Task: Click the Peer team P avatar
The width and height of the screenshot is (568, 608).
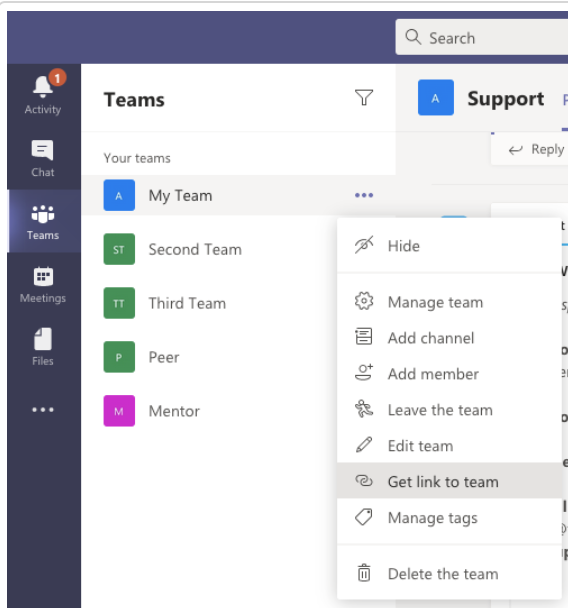Action: coord(119,357)
